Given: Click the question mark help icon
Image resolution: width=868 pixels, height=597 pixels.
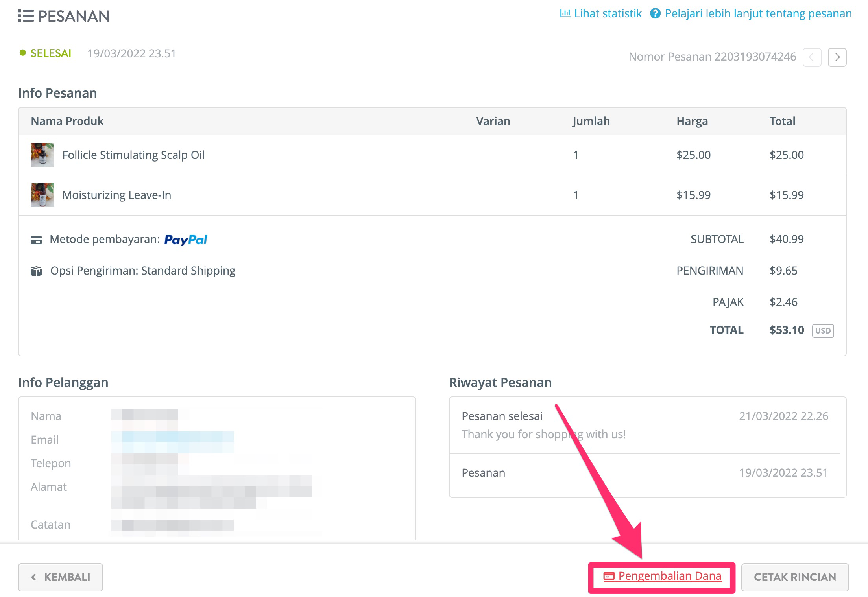Looking at the screenshot, I should tap(655, 14).
